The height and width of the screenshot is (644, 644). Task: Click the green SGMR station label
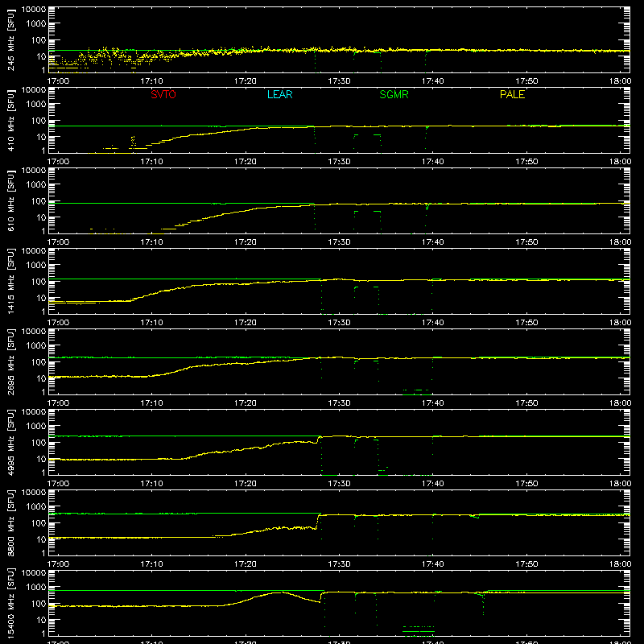(x=394, y=94)
